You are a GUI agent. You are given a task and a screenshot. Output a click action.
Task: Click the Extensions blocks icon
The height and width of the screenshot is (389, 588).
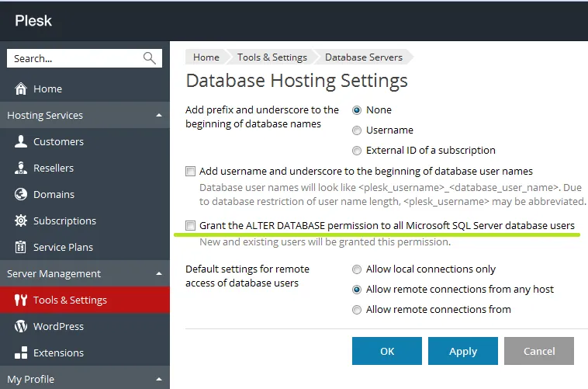21,353
